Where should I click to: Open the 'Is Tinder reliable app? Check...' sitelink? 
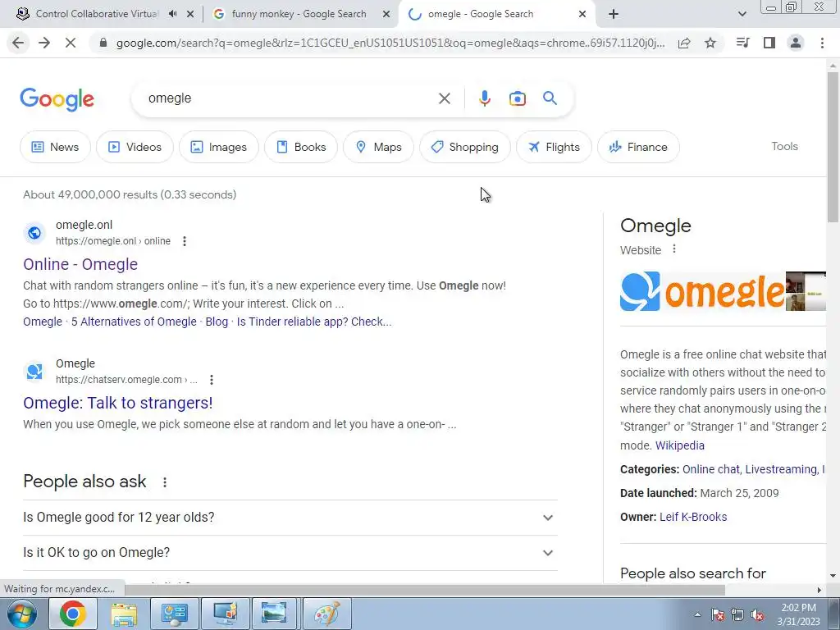[x=314, y=322]
